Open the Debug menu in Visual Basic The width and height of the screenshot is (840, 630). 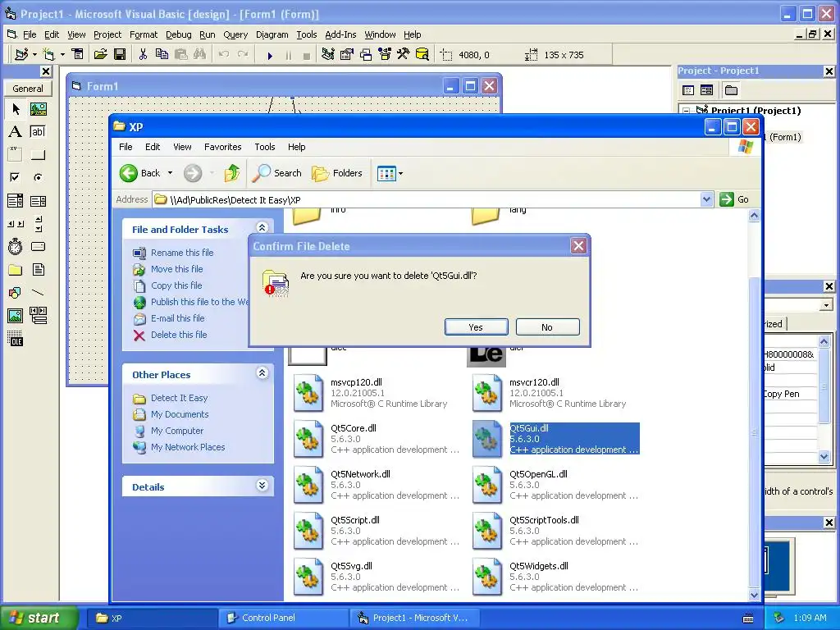tap(178, 34)
